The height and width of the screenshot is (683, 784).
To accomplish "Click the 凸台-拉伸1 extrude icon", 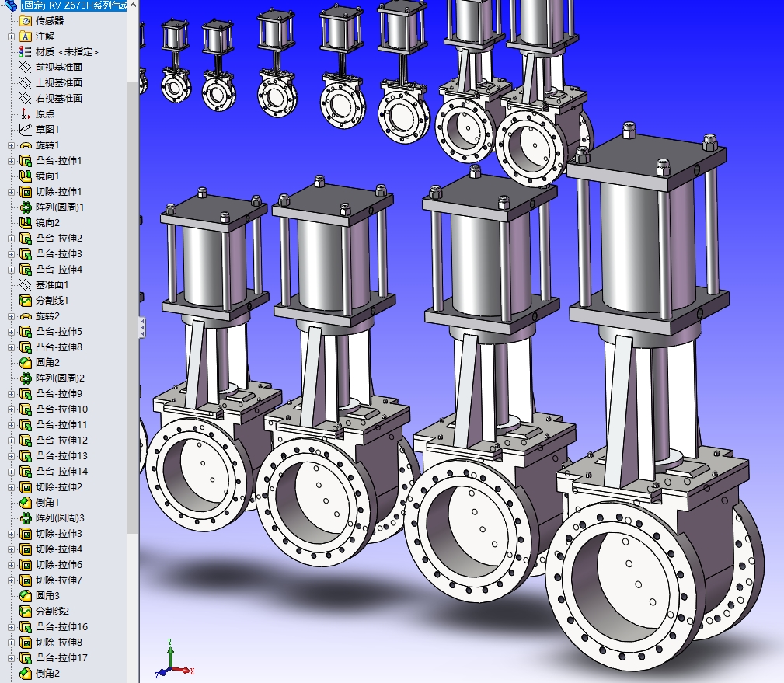I will 25,161.
